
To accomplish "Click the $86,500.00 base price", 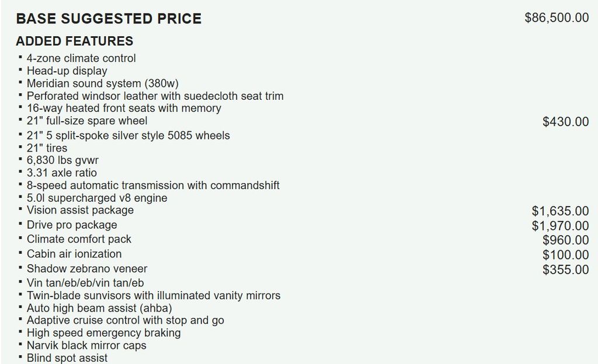I will (557, 17).
